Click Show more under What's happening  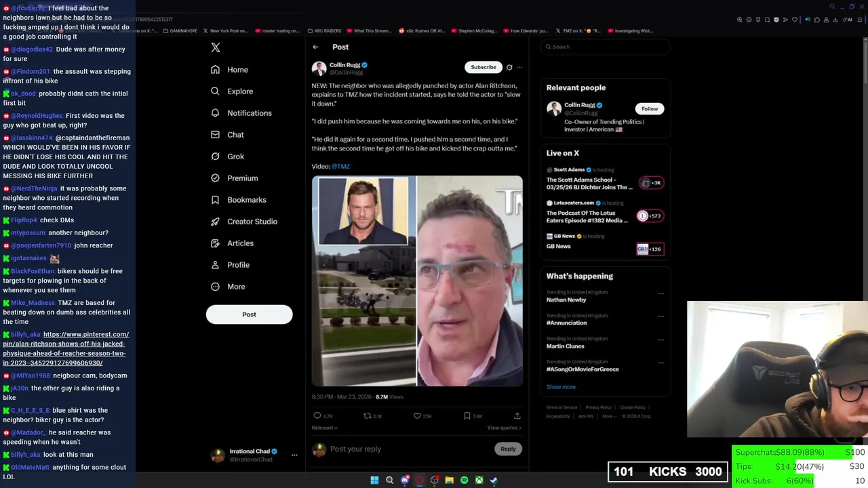(561, 387)
